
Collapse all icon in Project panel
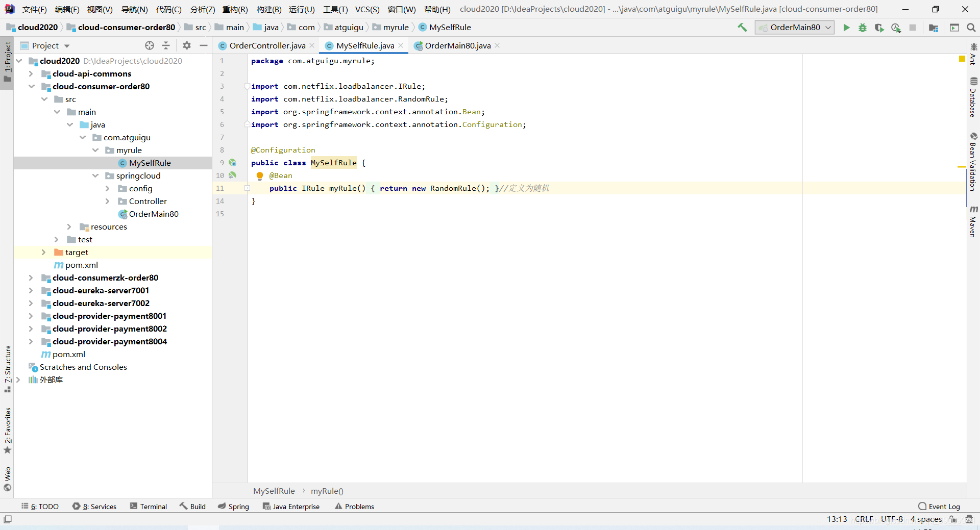click(166, 45)
